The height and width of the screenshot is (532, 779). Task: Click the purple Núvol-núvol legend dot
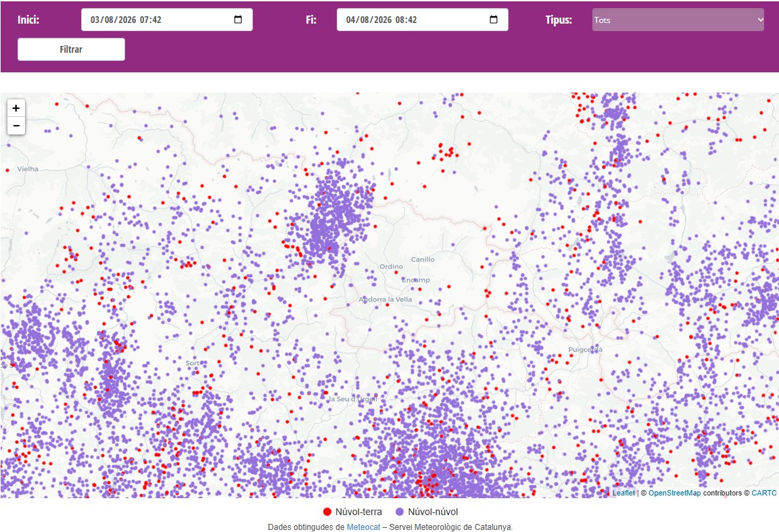point(400,512)
